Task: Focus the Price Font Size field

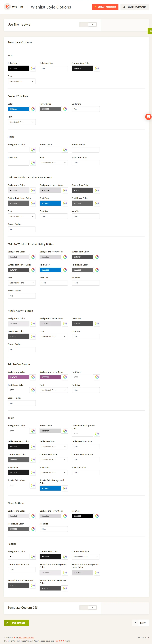Action: point(85,472)
